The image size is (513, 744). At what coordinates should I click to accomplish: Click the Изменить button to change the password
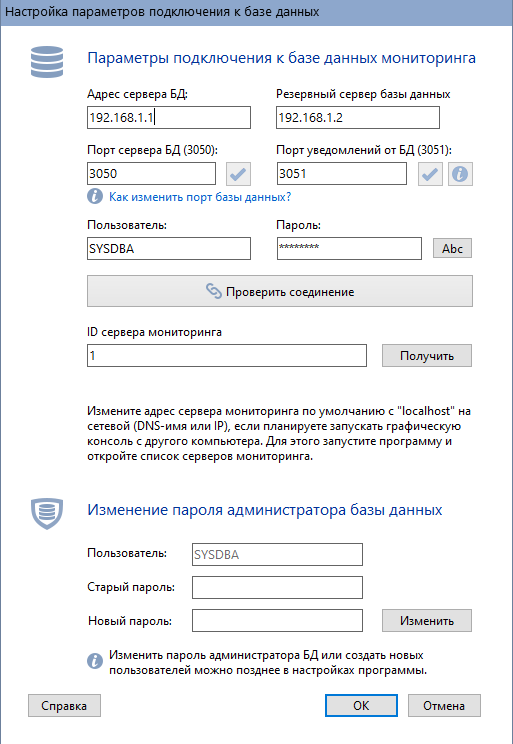pos(427,620)
